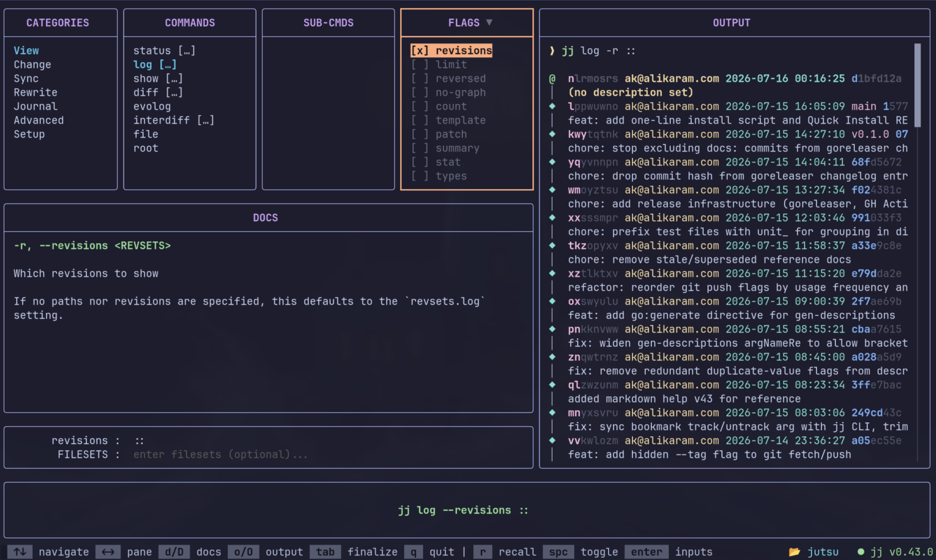This screenshot has height=560, width=936.
Task: Enable the reversed flag checkbox
Action: [x=420, y=79]
